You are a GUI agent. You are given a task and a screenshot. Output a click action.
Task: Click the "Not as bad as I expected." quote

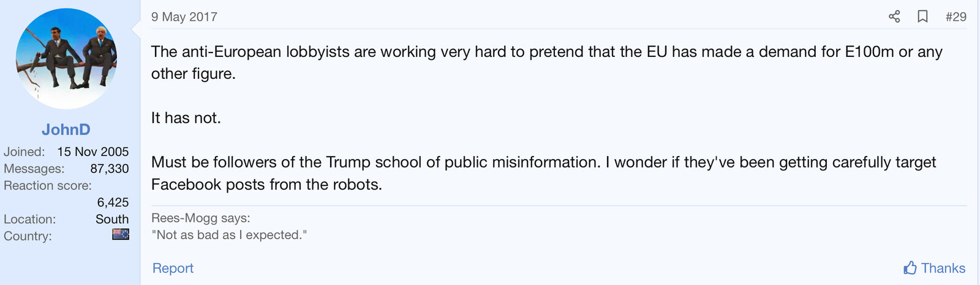tap(229, 235)
